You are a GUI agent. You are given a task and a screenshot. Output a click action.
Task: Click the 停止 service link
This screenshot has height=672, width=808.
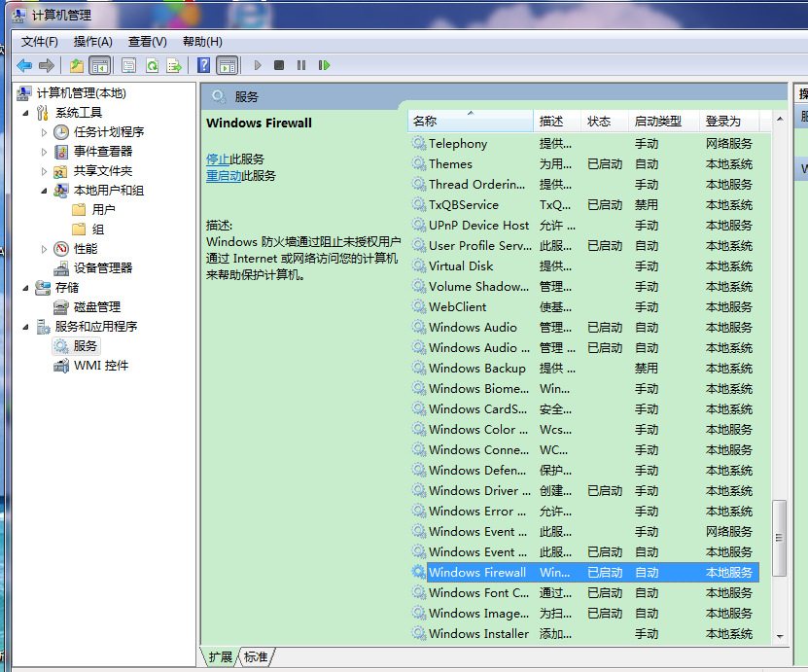point(218,159)
